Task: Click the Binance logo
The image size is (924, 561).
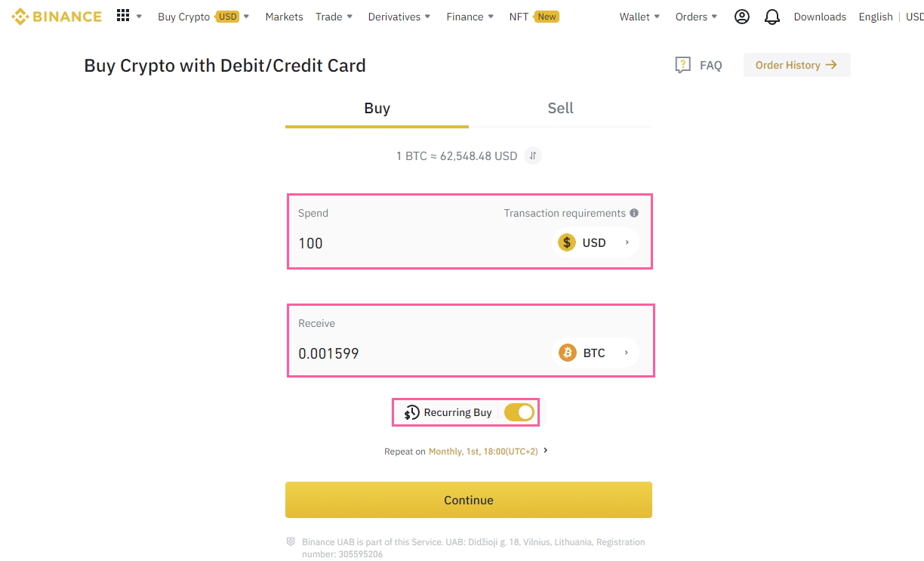Action: (x=57, y=16)
